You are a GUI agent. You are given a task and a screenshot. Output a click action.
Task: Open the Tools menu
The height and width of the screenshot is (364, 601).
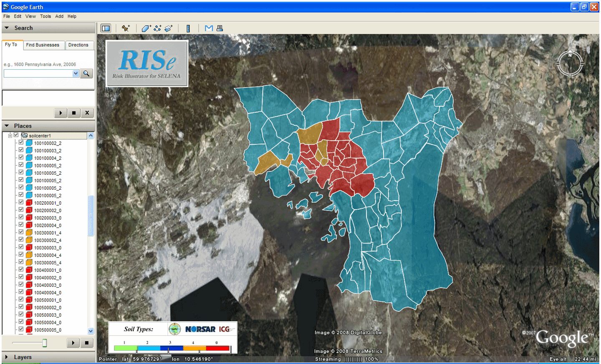45,16
